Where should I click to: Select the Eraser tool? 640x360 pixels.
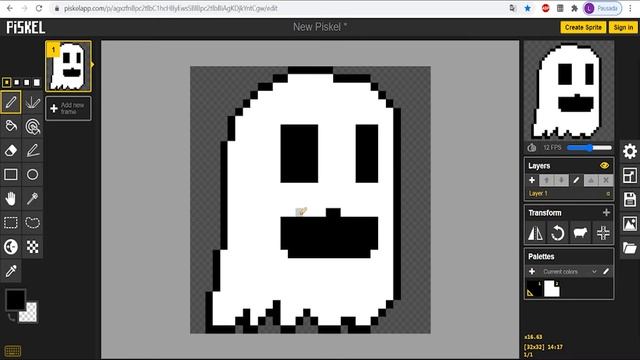[x=11, y=150]
